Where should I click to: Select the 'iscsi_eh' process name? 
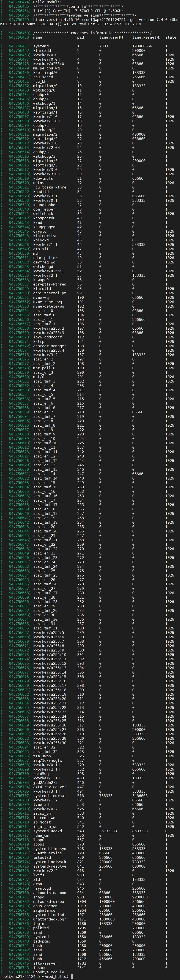[42, 814]
